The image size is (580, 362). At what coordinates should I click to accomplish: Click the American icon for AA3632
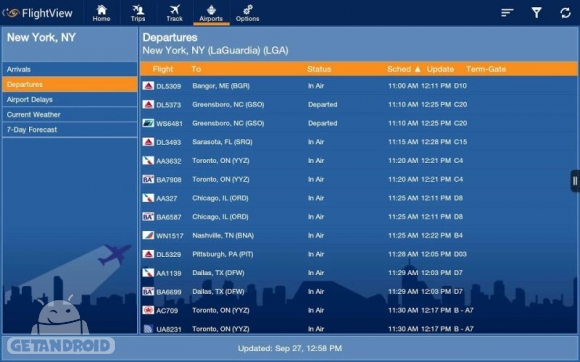148,160
